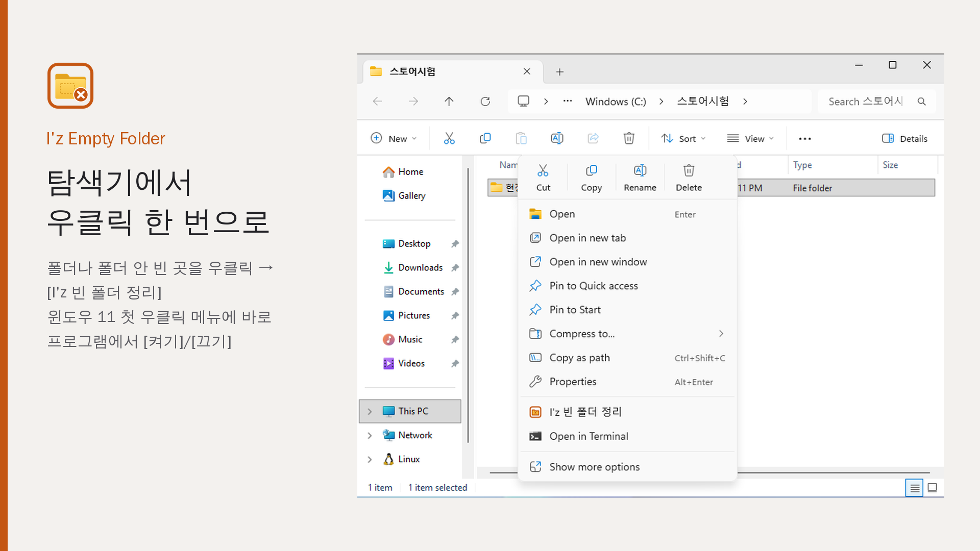Image resolution: width=980 pixels, height=551 pixels.
Task: Click the Cut icon in the toolbar
Action: click(x=449, y=138)
